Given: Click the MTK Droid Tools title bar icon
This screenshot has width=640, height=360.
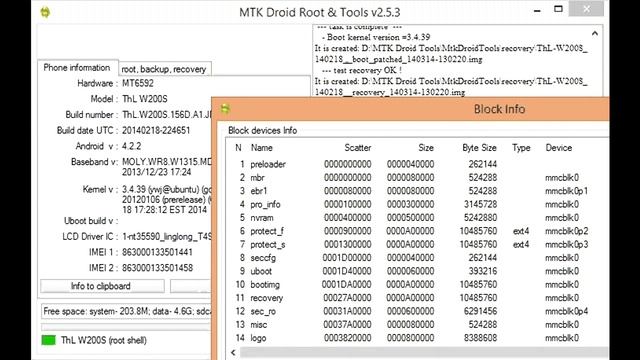Looking at the screenshot, I should coord(45,12).
